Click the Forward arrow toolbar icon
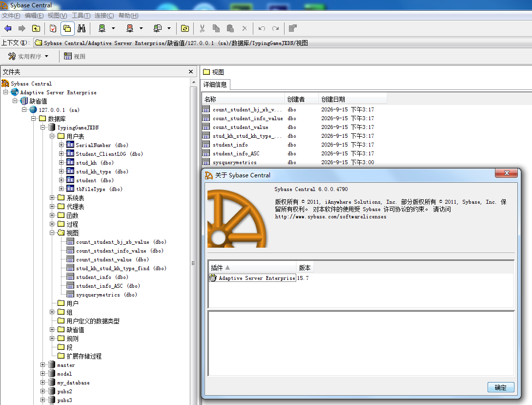This screenshot has height=405, width=532. (x=21, y=28)
